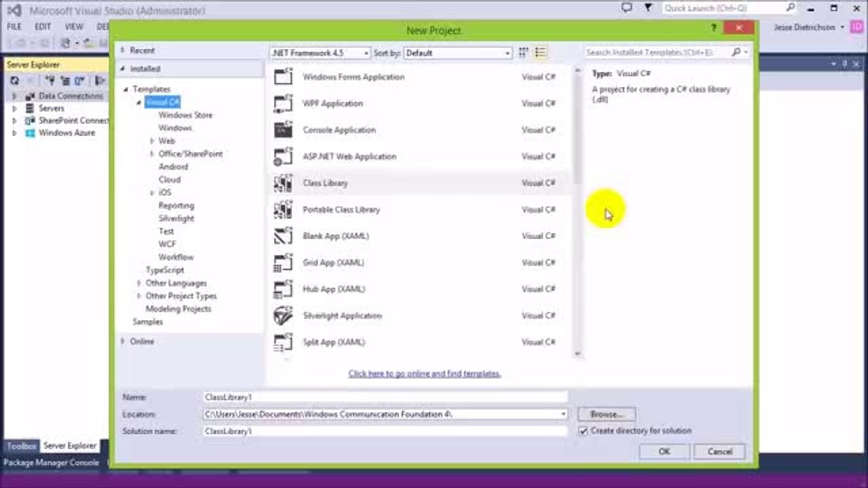868x488 pixels.
Task: Select the Windows Store template category
Action: tap(185, 115)
